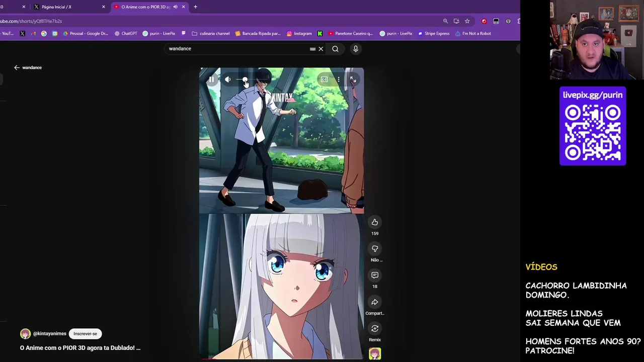The height and width of the screenshot is (362, 644).
Task: Remix this Short
Action: tap(375, 329)
